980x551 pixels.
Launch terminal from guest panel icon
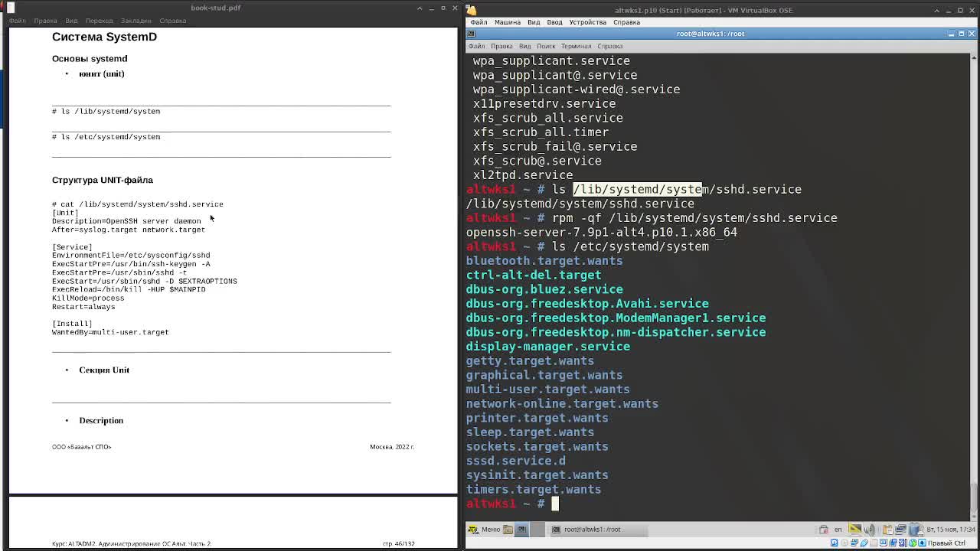tap(521, 530)
